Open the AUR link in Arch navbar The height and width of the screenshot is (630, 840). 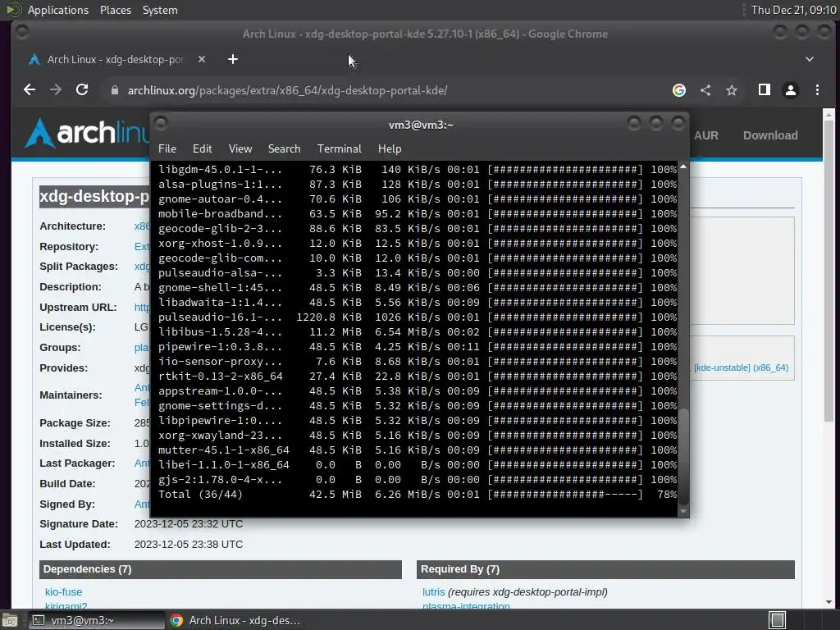pyautogui.click(x=706, y=135)
